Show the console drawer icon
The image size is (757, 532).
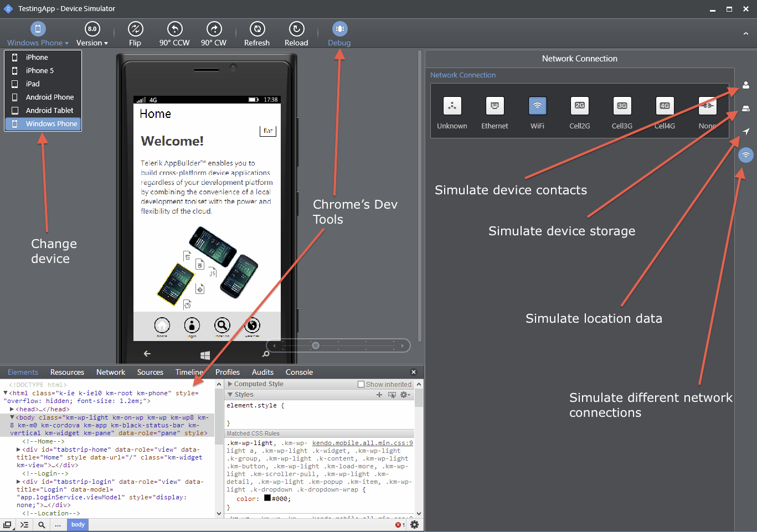click(x=24, y=525)
